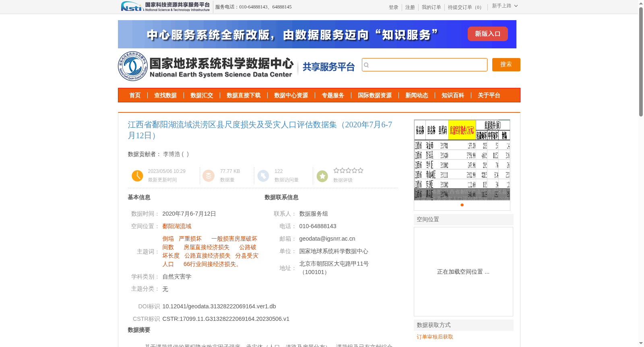The height and width of the screenshot is (347, 644).
Task: Rate the dataset with the first star
Action: tap(336, 170)
